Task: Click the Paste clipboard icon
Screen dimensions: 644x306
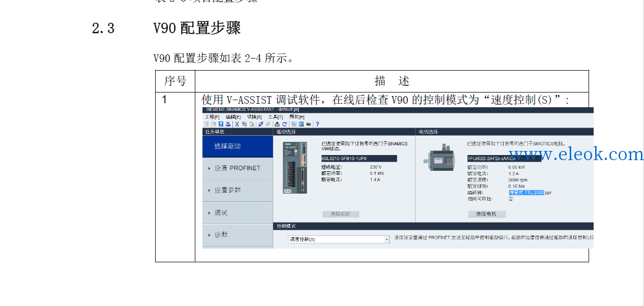Action: tap(252, 124)
